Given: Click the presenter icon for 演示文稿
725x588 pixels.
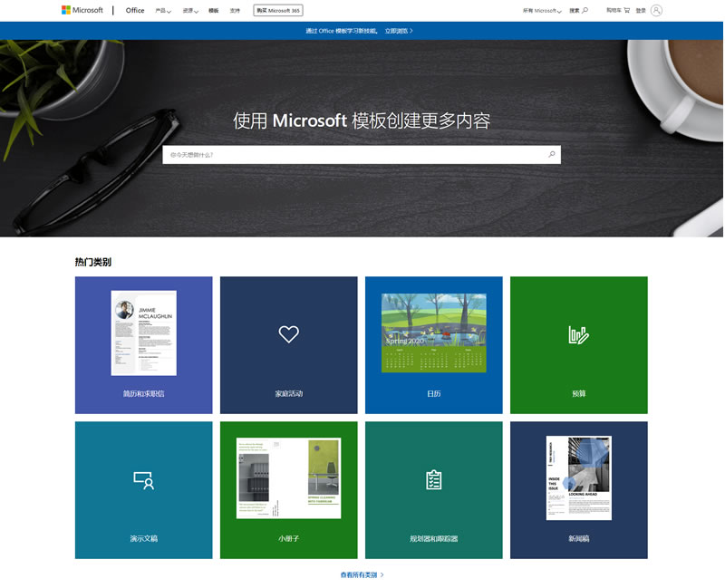Looking at the screenshot, I should coord(144,480).
